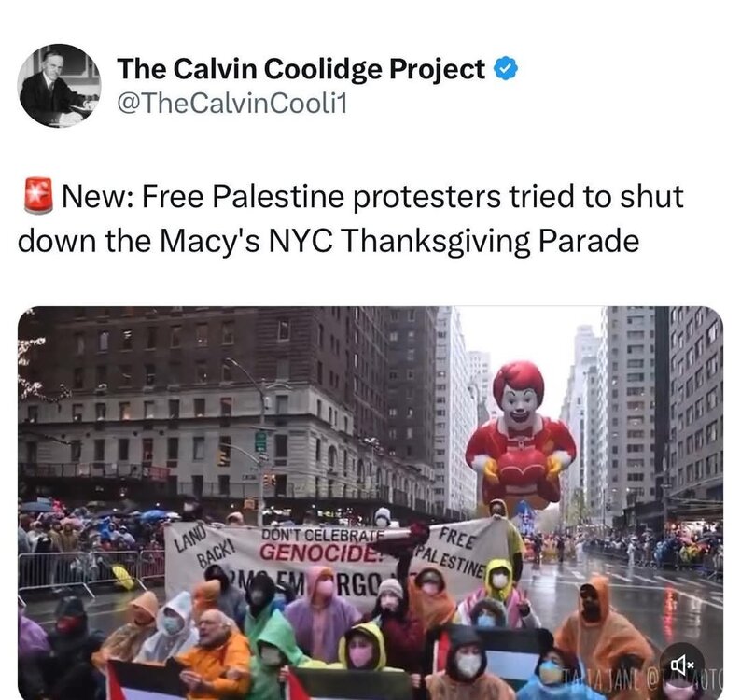This screenshot has width=741, height=700.
Task: Select the tweet text about Free Palestine protesters
Action: tap(351, 218)
